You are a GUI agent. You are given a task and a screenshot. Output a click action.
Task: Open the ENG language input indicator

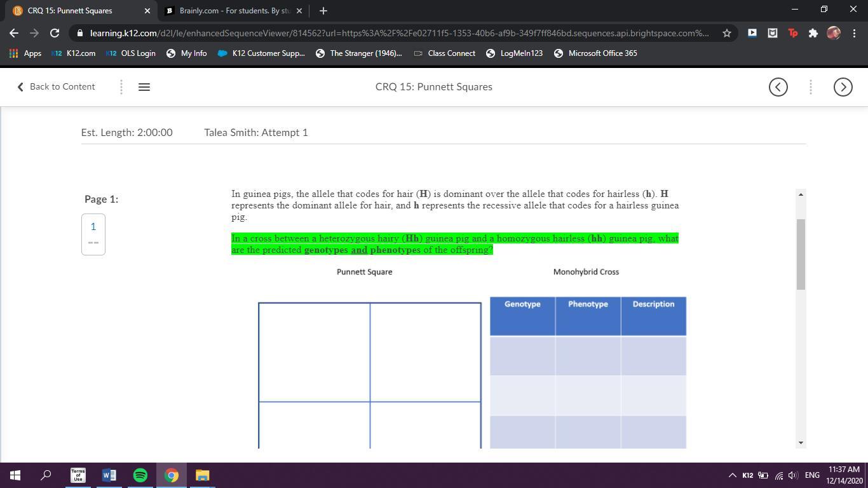click(812, 475)
